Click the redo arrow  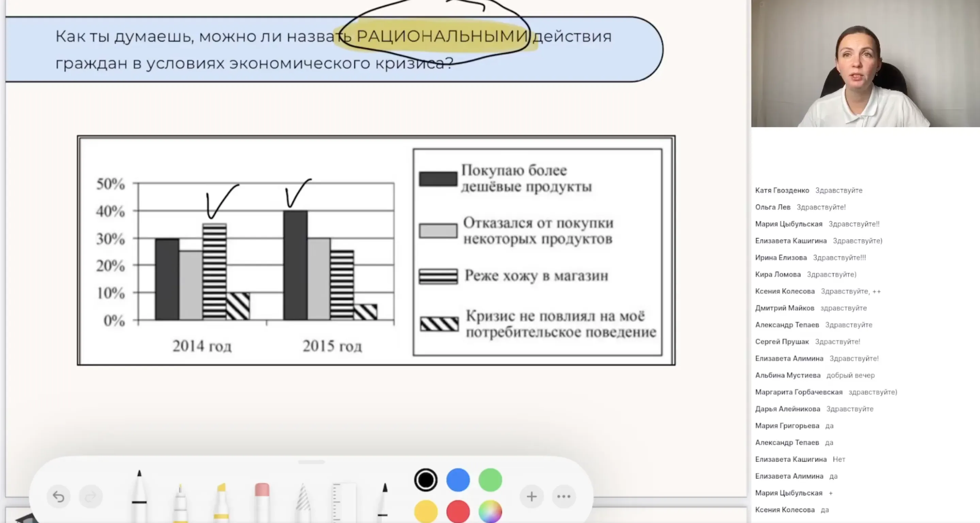pos(91,496)
